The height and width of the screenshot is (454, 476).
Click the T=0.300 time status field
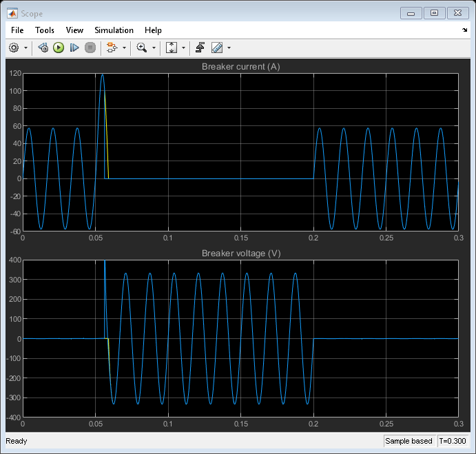coord(453,441)
